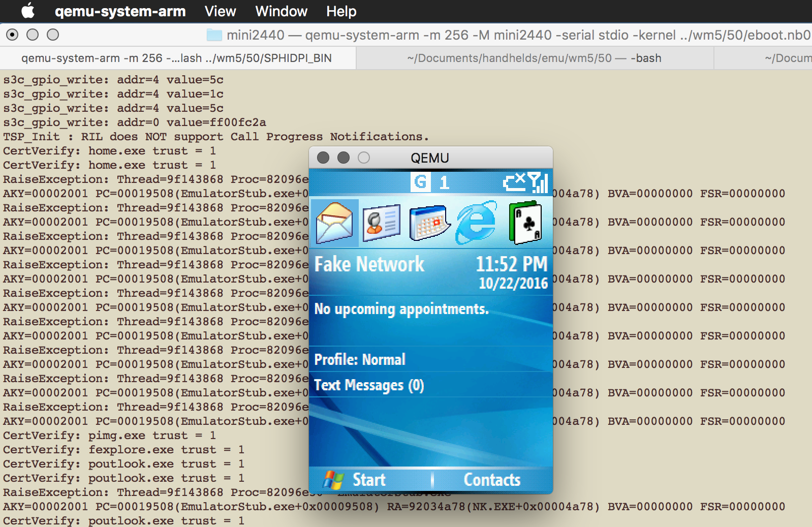Open the Calendar icon in emulator
This screenshot has height=527, width=812.
[x=429, y=222]
